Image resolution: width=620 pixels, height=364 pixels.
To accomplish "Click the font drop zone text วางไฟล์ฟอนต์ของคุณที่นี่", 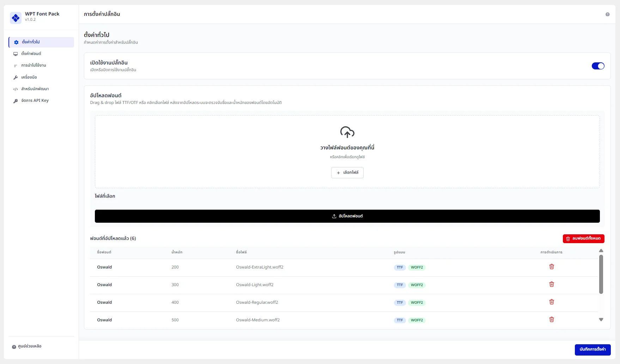I will pos(347,148).
